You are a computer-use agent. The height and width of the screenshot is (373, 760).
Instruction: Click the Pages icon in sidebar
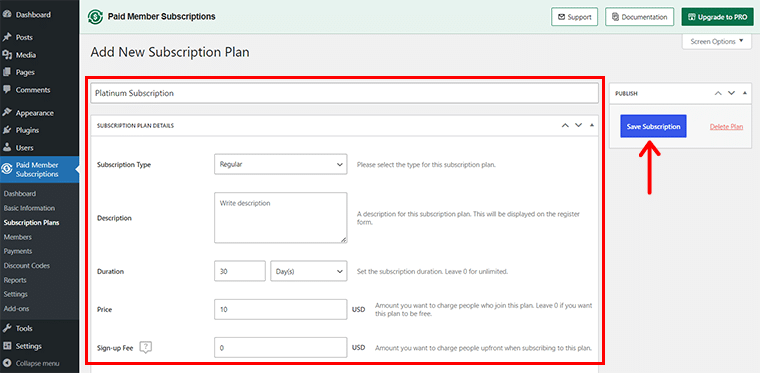pos(7,72)
